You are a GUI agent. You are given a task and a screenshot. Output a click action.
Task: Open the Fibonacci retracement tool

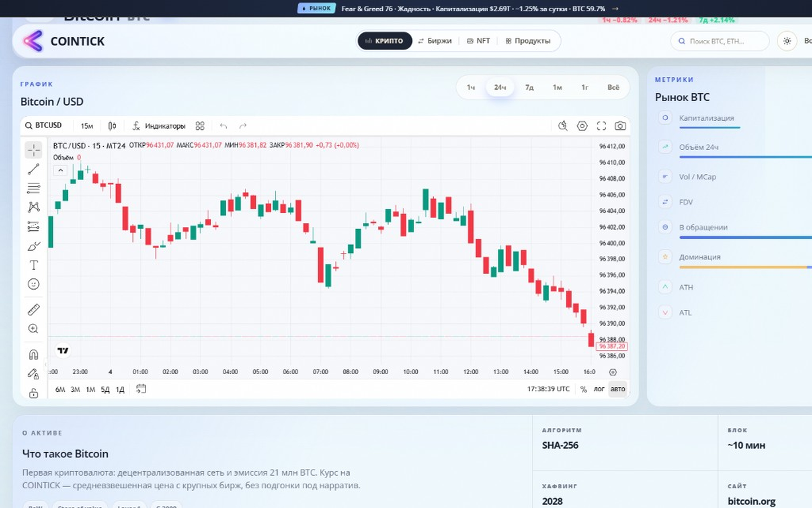click(x=34, y=188)
